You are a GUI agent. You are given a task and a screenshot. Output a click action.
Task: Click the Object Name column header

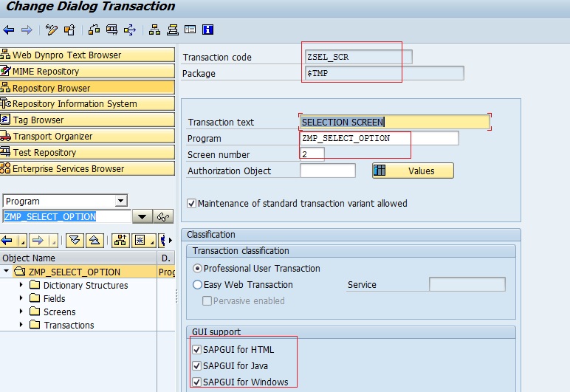pyautogui.click(x=78, y=258)
